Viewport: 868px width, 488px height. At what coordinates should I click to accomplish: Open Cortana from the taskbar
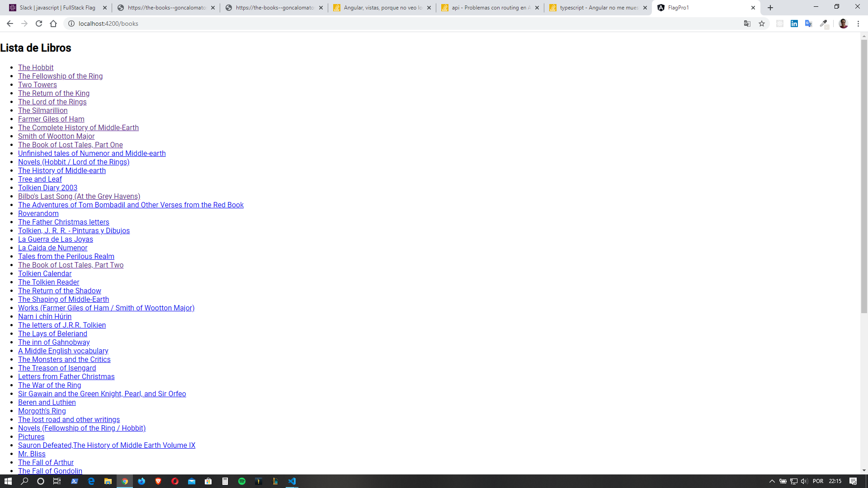[x=41, y=481]
